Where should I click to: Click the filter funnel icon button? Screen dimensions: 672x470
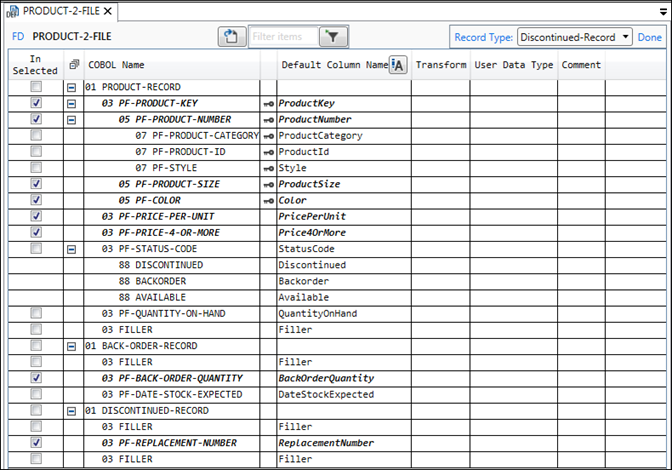pyautogui.click(x=333, y=37)
